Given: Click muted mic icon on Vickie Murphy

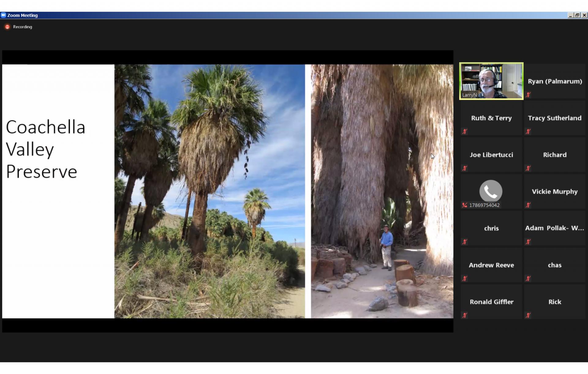Looking at the screenshot, I should click(x=528, y=205).
